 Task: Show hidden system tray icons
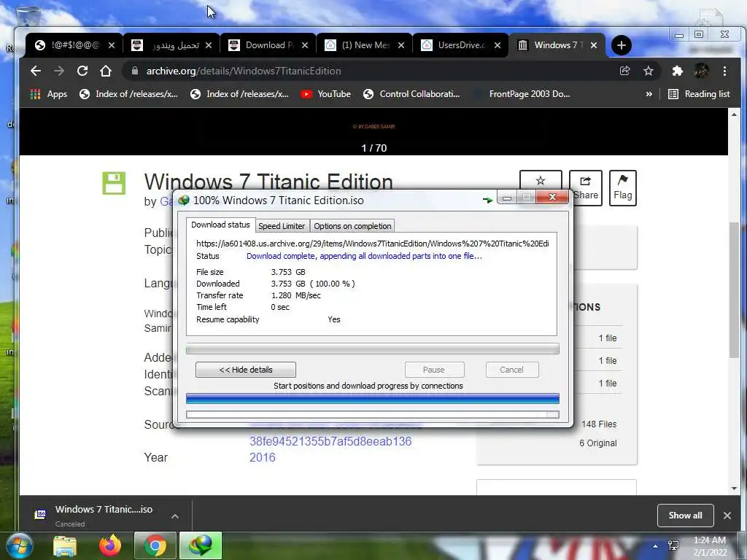(x=656, y=546)
